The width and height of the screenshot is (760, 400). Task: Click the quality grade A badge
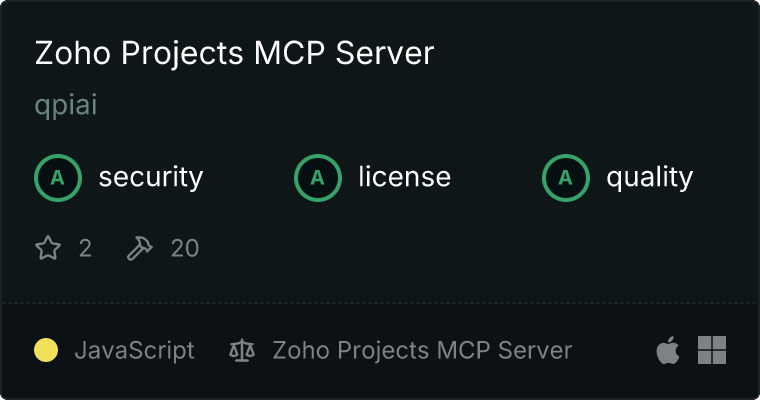[566, 177]
